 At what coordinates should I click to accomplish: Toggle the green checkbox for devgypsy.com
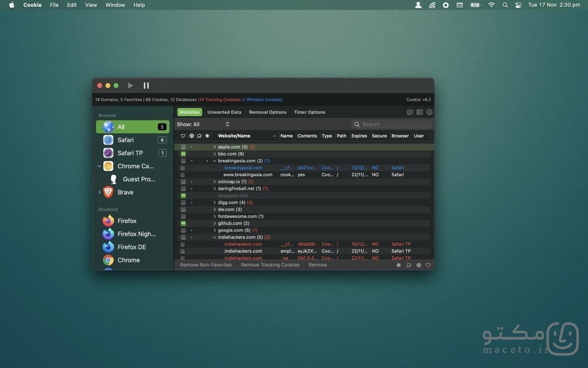(183, 195)
